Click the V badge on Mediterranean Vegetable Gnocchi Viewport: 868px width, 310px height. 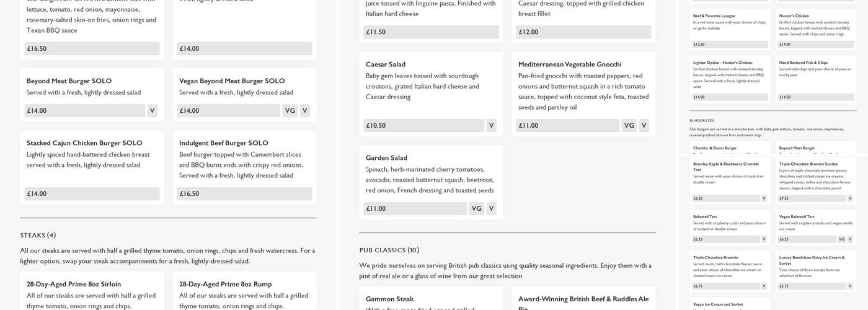coord(644,126)
